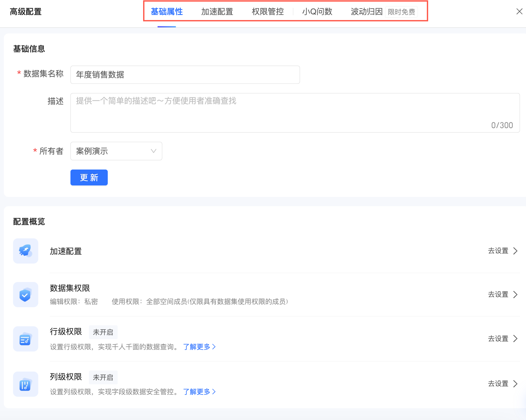The image size is (526, 420).
Task: Switch to the 基础属性 tab
Action: pyautogui.click(x=167, y=12)
